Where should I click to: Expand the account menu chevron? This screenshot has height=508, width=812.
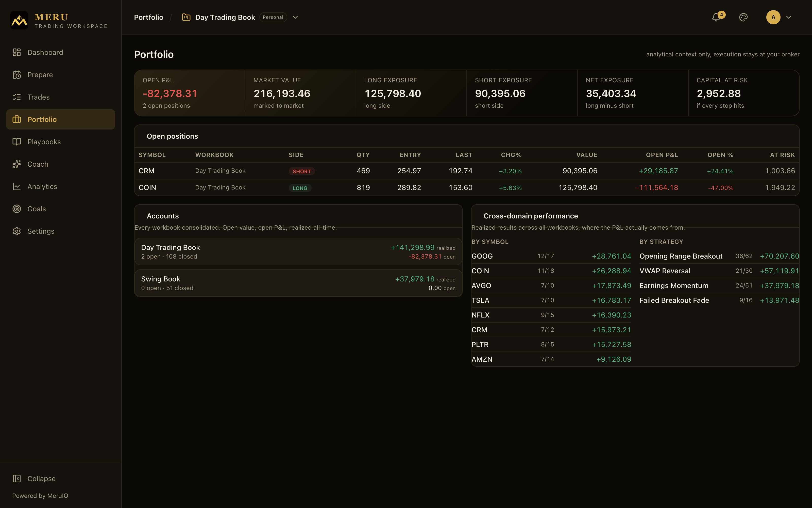coord(789,17)
